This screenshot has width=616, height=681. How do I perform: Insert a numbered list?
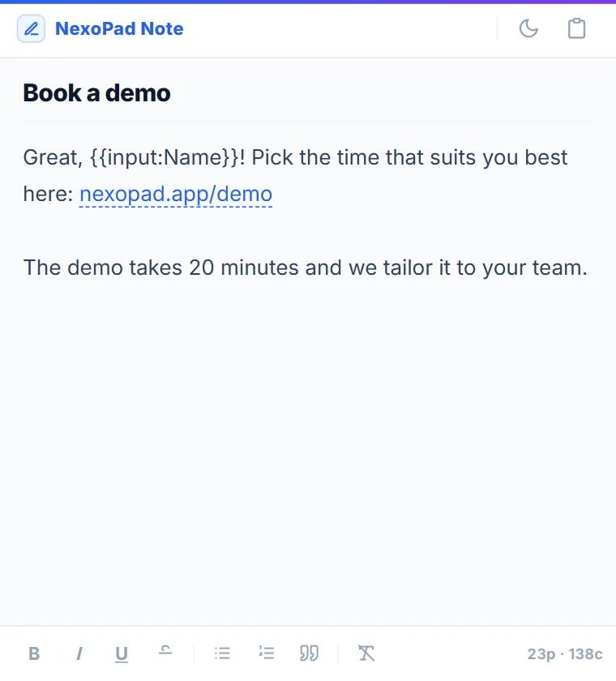pos(266,653)
